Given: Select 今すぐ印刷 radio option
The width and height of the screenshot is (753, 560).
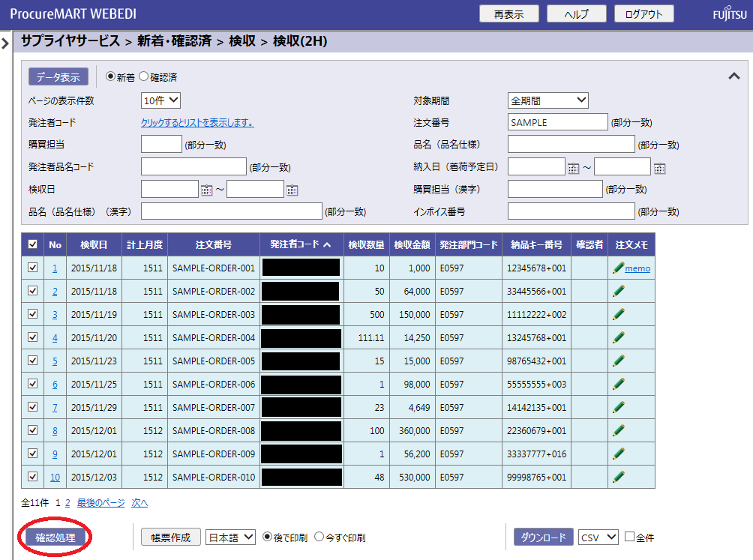Looking at the screenshot, I should (319, 537).
